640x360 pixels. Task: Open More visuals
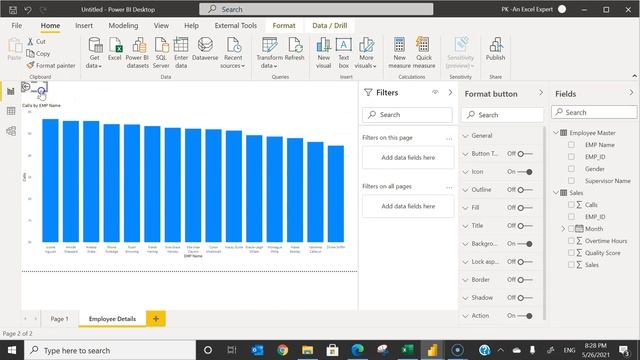coord(366,53)
